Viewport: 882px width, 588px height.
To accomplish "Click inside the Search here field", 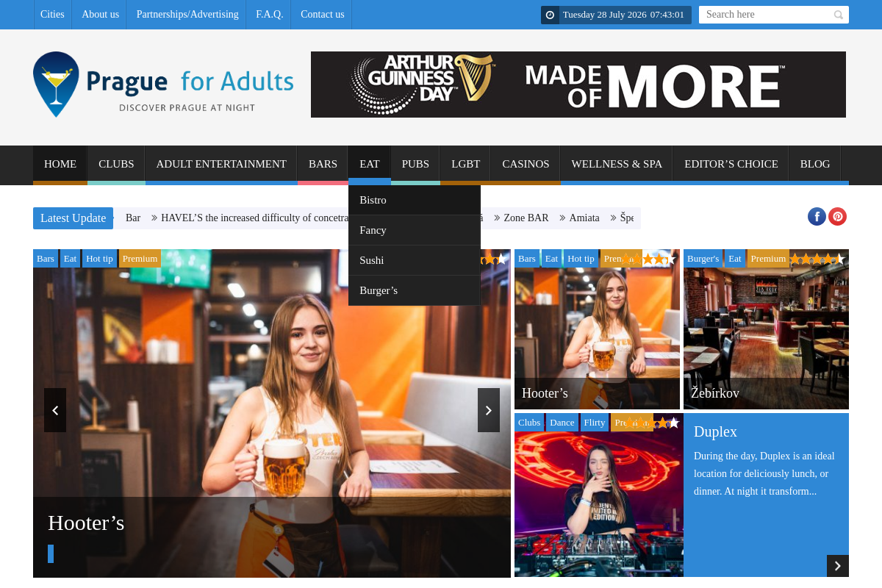I will click(x=766, y=15).
